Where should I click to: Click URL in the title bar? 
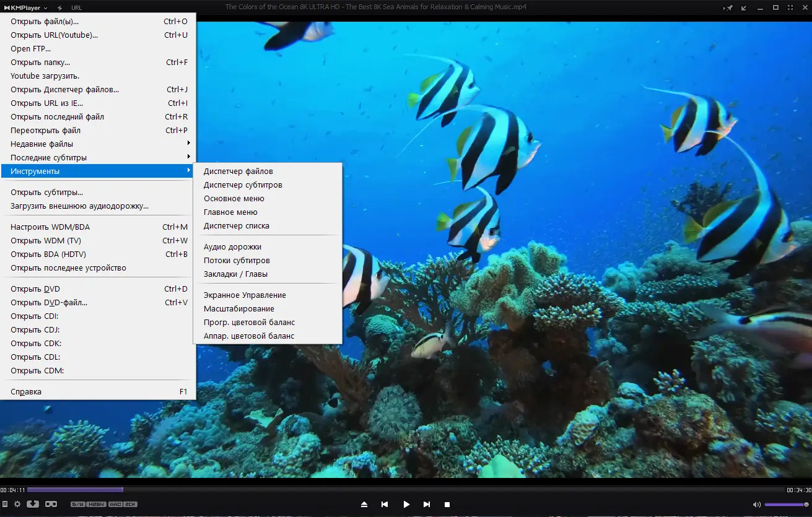click(x=76, y=7)
